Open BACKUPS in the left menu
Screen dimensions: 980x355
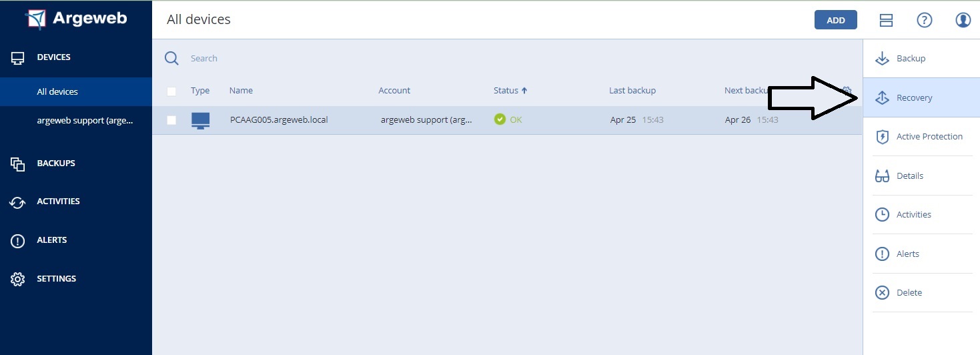pos(56,163)
